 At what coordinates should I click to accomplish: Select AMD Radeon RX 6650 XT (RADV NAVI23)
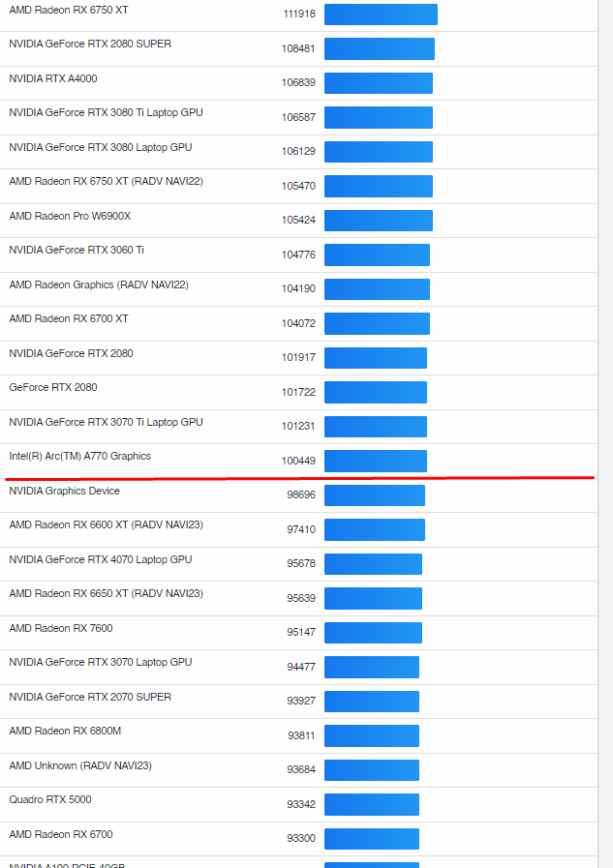107,593
